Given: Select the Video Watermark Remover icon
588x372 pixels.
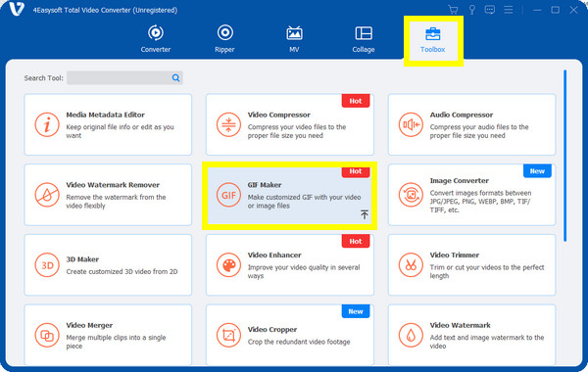Looking at the screenshot, I should pos(47,195).
